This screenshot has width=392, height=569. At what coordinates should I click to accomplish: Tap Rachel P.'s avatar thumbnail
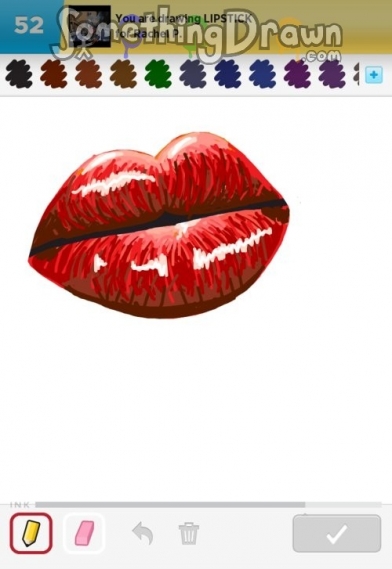click(x=89, y=26)
